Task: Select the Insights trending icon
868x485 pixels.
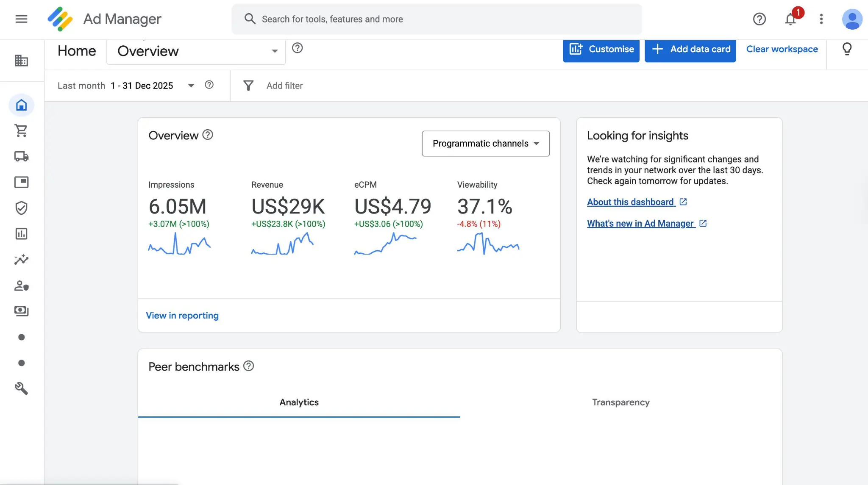Action: (21, 260)
